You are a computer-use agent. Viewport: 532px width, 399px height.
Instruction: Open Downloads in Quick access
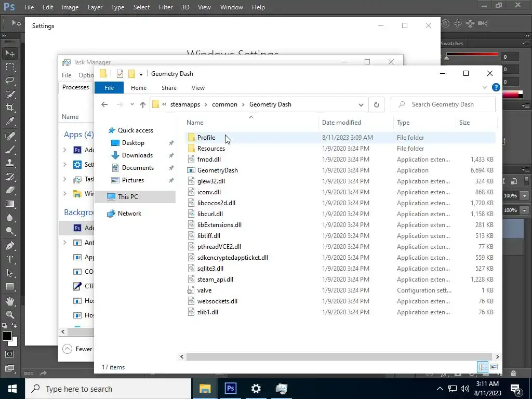point(137,155)
